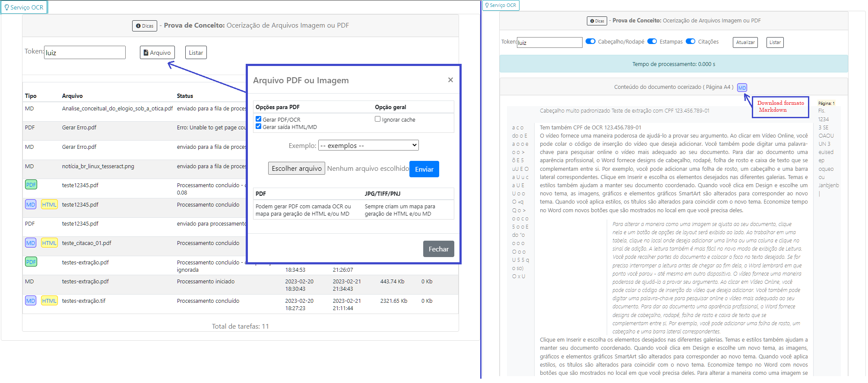Click Escolher arquivo file chooser
Image resolution: width=868 pixels, height=383 pixels.
click(x=297, y=168)
